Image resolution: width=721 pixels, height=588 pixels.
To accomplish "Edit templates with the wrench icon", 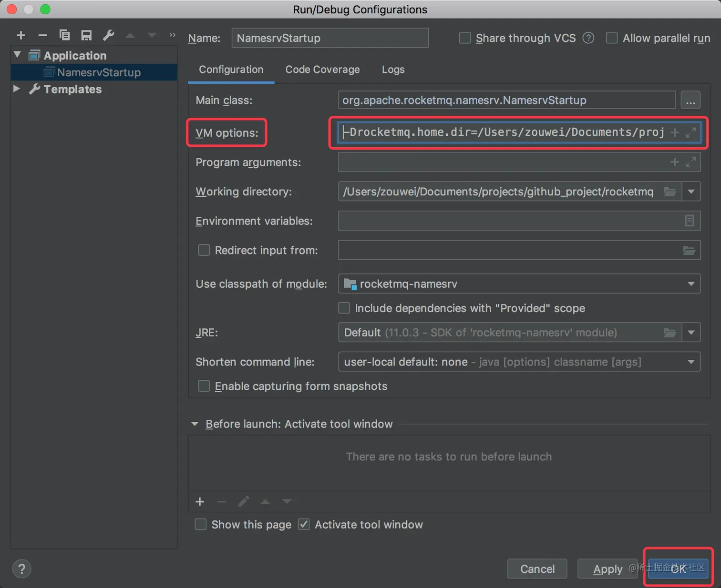I will coord(108,35).
